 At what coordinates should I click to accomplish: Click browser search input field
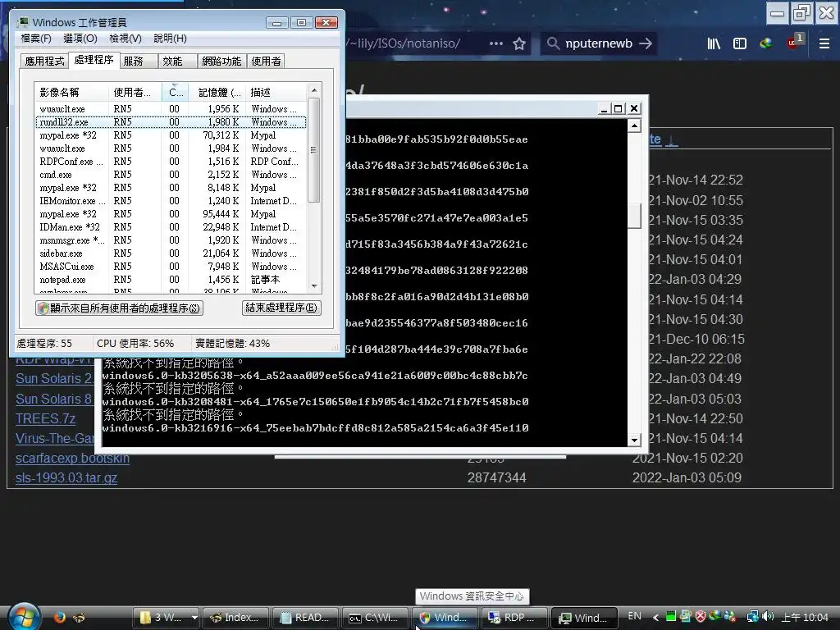[599, 43]
